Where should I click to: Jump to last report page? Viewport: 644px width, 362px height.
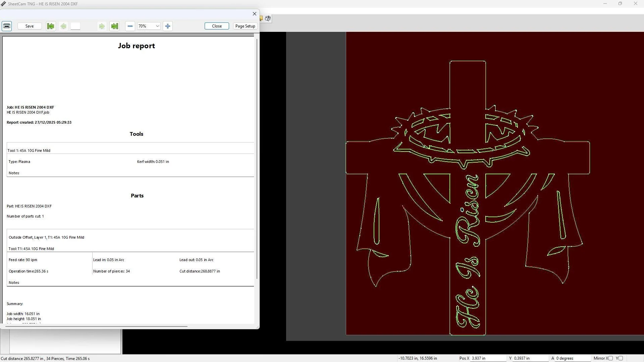tap(114, 26)
